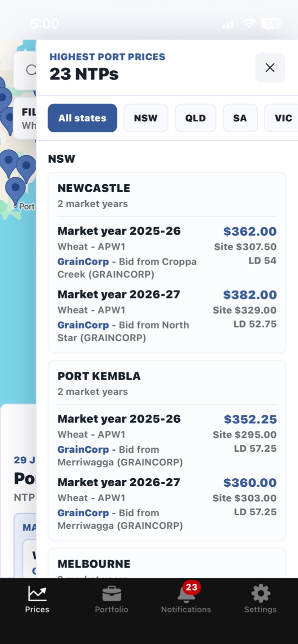
Task: Close the Highest Port Prices panel
Action: (270, 67)
